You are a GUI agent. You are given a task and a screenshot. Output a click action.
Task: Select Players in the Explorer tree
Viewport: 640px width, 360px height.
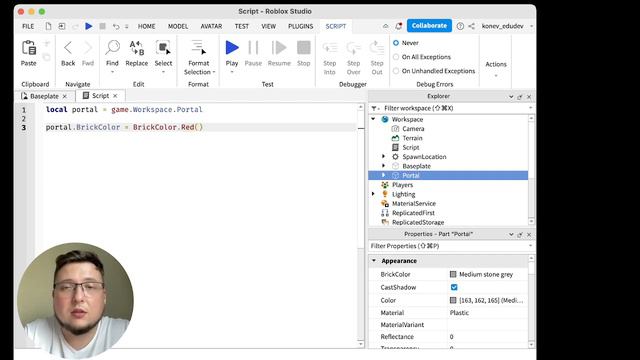pyautogui.click(x=402, y=184)
